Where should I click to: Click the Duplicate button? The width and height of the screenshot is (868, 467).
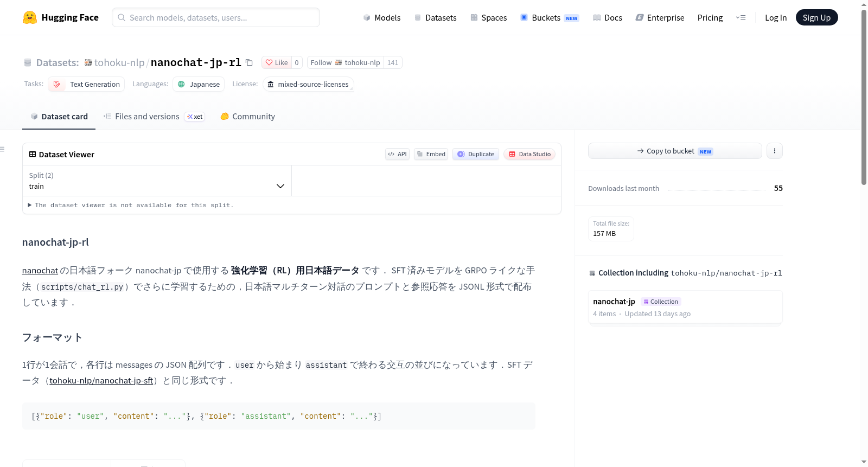click(x=476, y=154)
